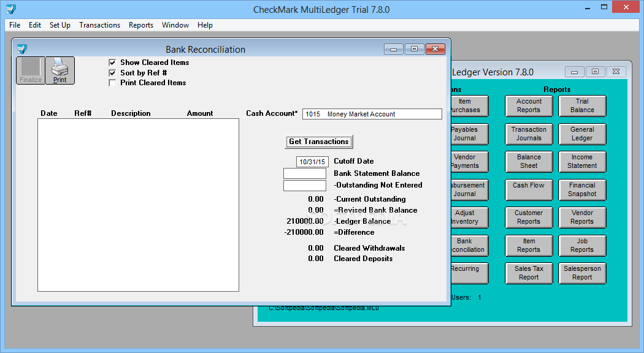Click the -210000.00 Difference value
Viewport: 644px width, 353px height.
[x=304, y=232]
